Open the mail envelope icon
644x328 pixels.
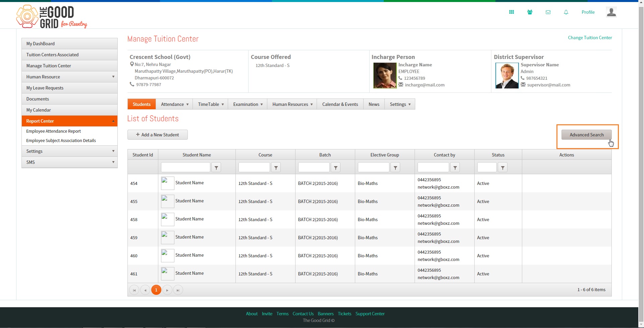(x=548, y=12)
